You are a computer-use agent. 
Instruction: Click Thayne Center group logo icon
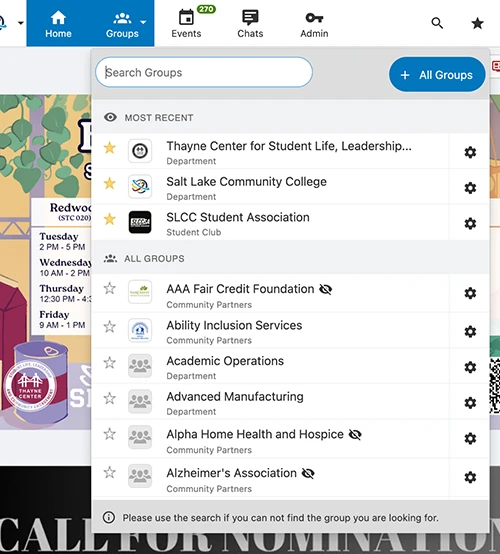coord(140,151)
